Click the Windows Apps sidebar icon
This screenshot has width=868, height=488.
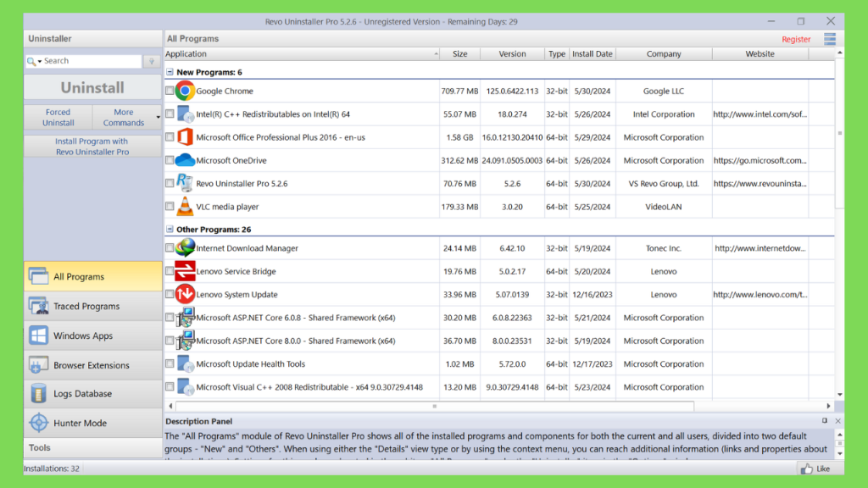(x=38, y=335)
